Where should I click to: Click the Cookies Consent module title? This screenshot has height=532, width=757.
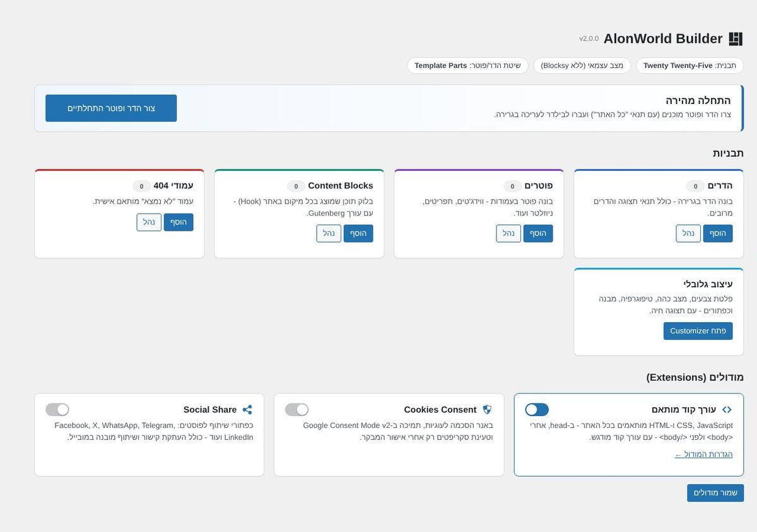440,410
